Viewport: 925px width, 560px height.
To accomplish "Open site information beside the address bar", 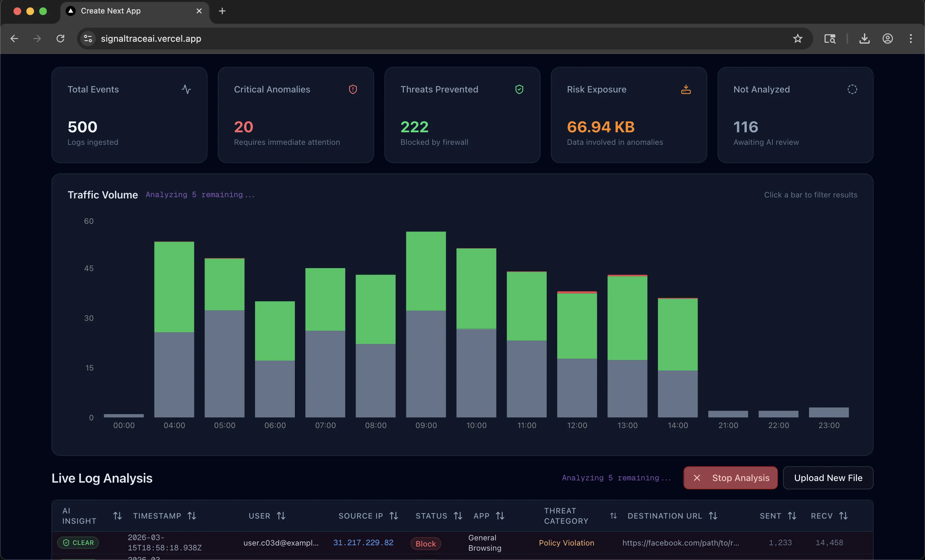I will [x=87, y=38].
